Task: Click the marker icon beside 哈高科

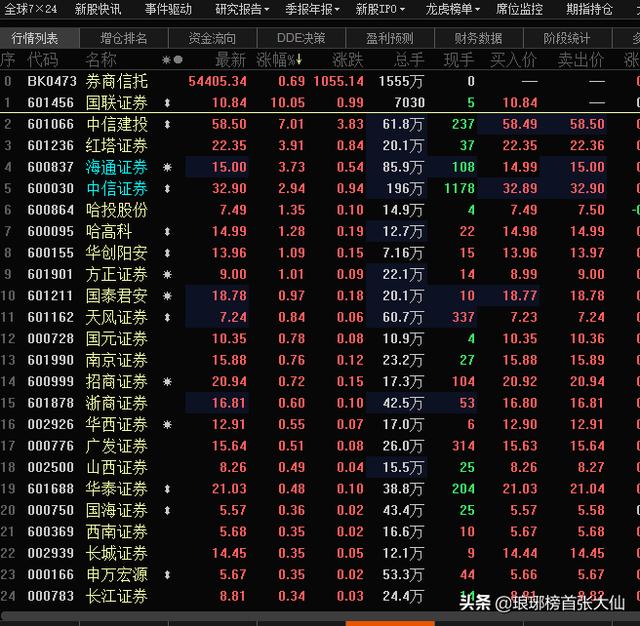Action: click(167, 231)
